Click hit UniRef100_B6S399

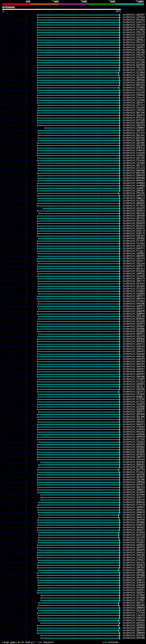point(133,77)
